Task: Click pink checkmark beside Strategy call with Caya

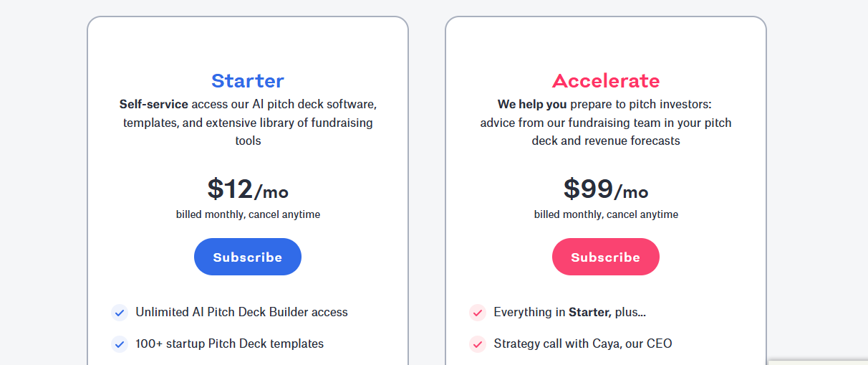Action: click(478, 344)
